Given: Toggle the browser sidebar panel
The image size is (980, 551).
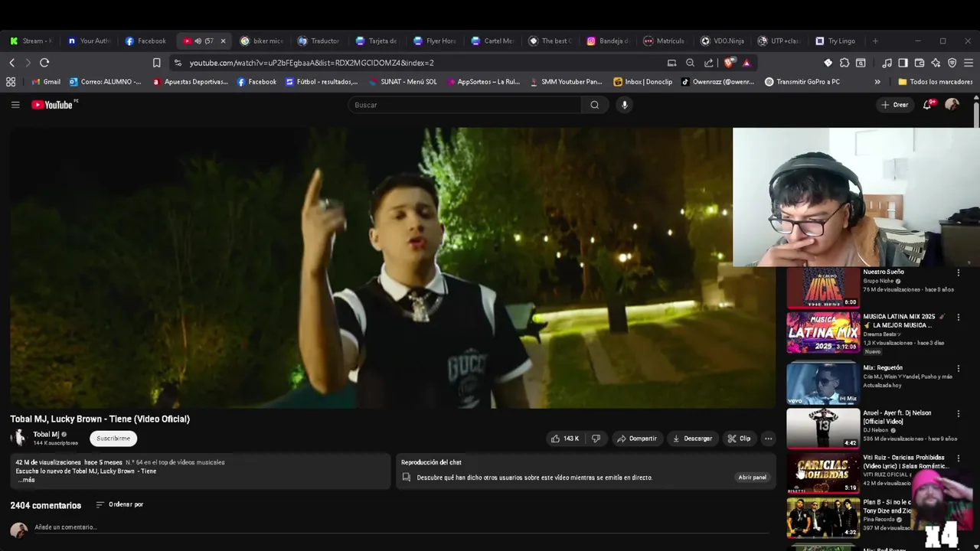Looking at the screenshot, I should tap(903, 63).
